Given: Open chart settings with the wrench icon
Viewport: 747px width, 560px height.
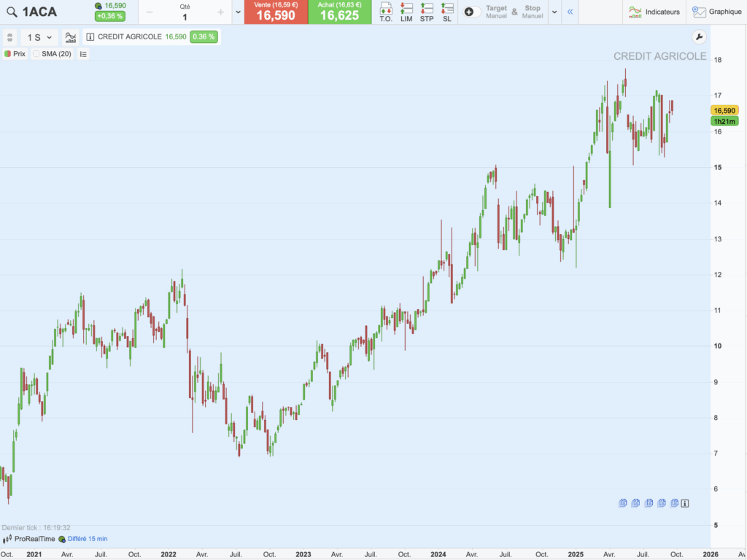Looking at the screenshot, I should point(698,37).
